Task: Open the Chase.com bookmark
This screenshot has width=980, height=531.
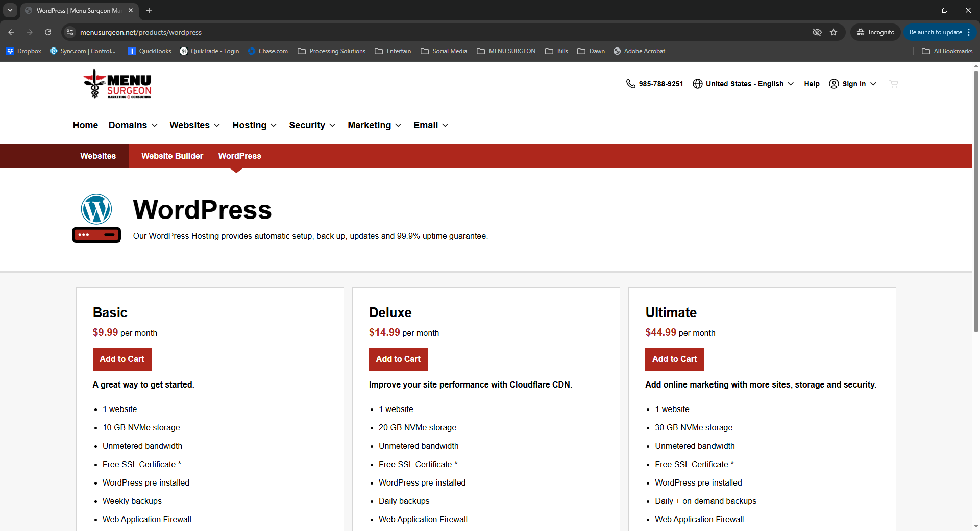Action: 268,51
